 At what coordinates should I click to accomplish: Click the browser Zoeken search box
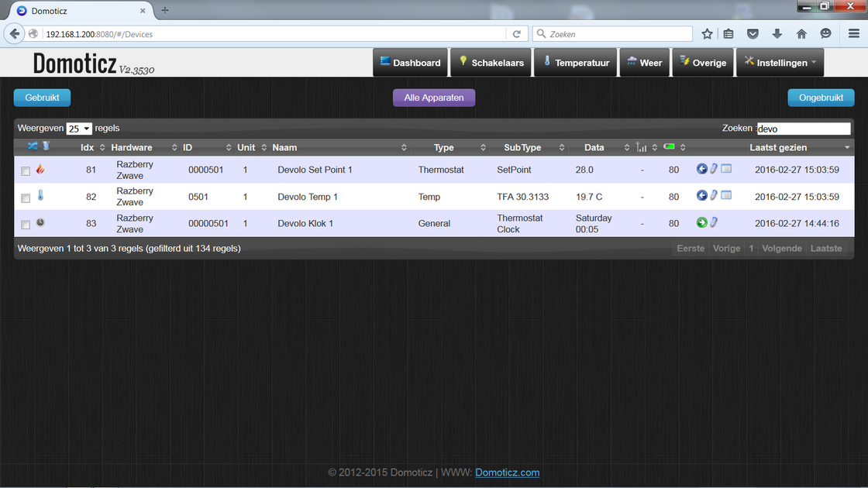pos(612,34)
